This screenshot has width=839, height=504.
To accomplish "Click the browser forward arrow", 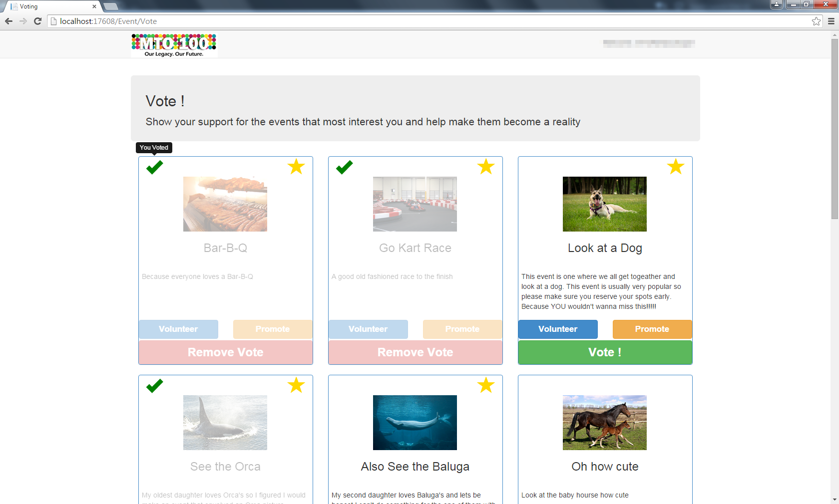I will (23, 21).
